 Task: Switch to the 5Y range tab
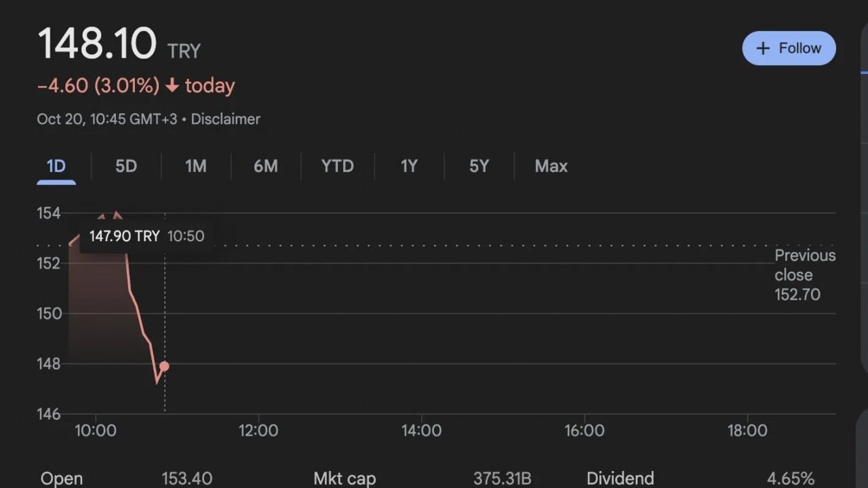click(x=479, y=166)
